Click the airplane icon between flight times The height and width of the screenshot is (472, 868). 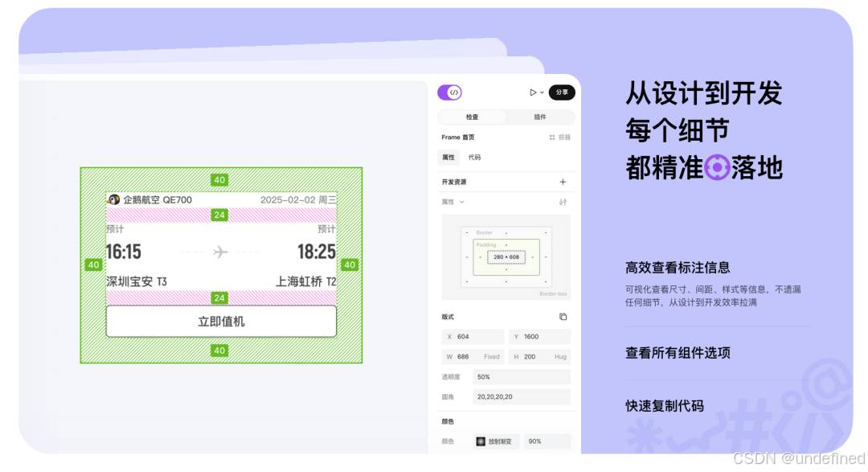coord(220,252)
